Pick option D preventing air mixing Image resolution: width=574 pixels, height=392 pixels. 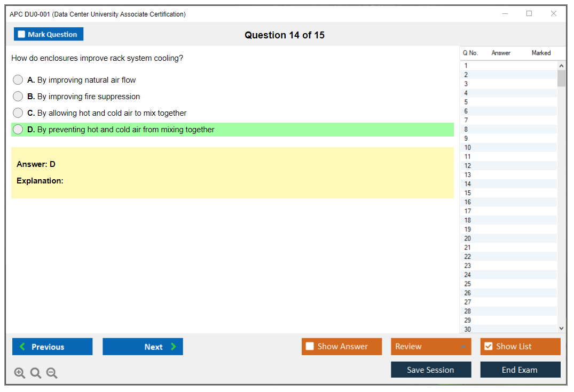[18, 130]
